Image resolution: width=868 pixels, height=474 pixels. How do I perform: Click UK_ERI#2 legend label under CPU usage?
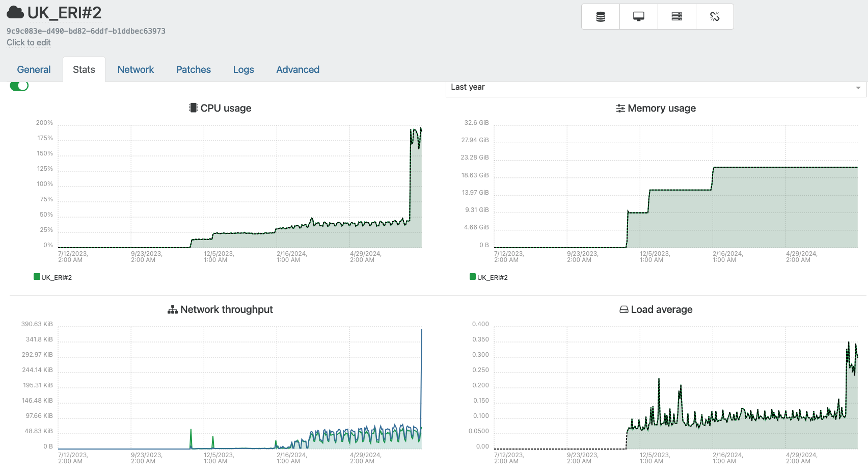pyautogui.click(x=57, y=277)
